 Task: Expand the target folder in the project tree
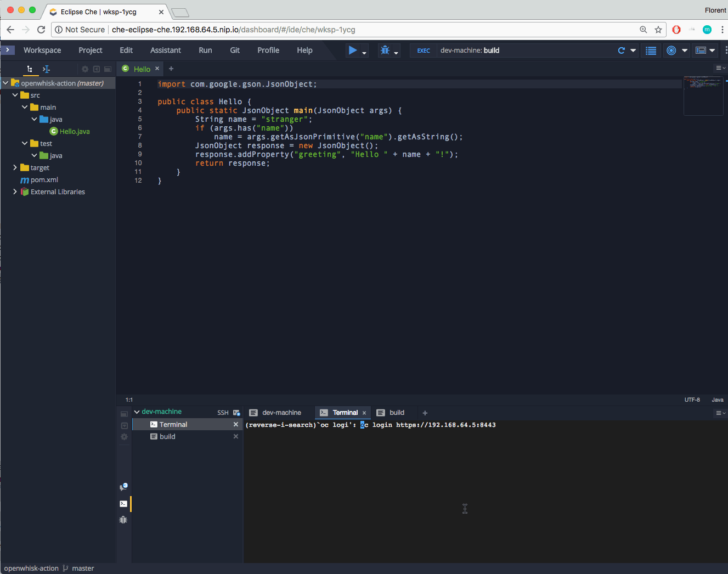click(15, 167)
